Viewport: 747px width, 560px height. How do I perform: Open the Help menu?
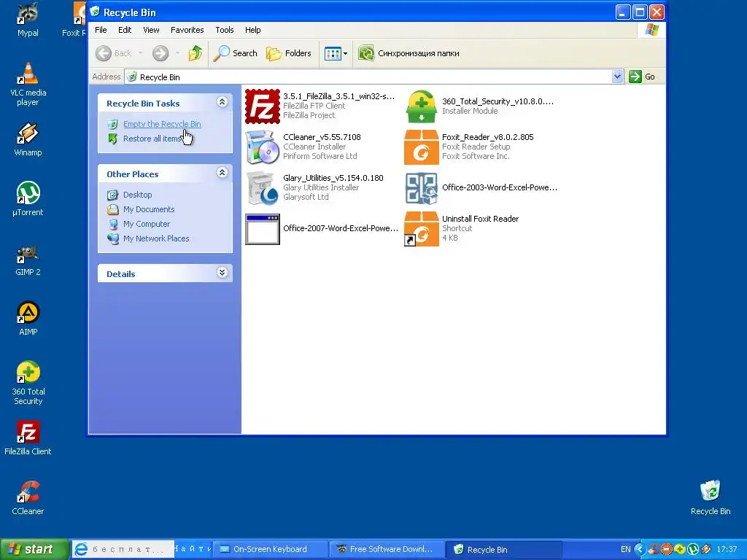(x=252, y=29)
